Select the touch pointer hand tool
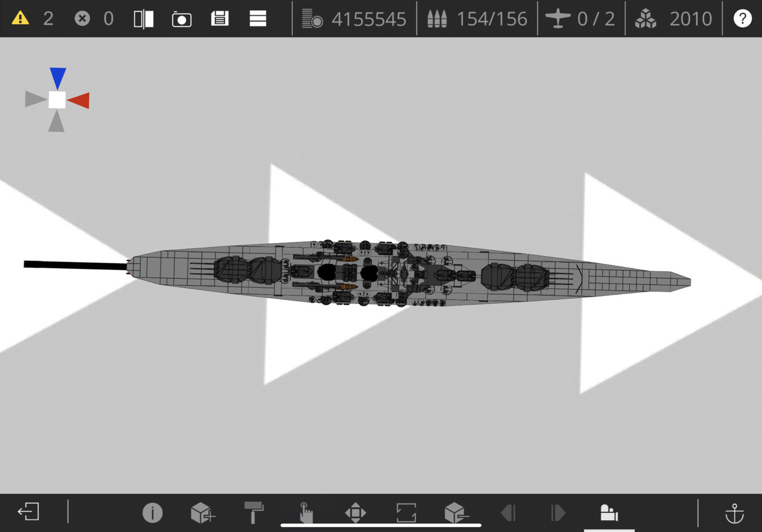This screenshot has width=762, height=532. pos(305,513)
